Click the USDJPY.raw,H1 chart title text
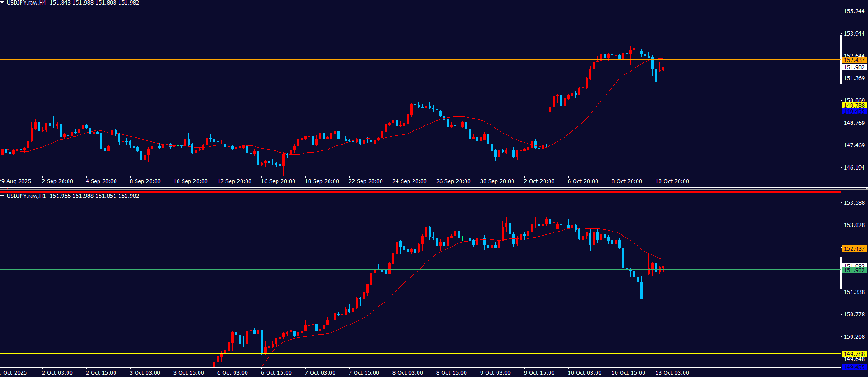The width and height of the screenshot is (868, 377). [26, 196]
